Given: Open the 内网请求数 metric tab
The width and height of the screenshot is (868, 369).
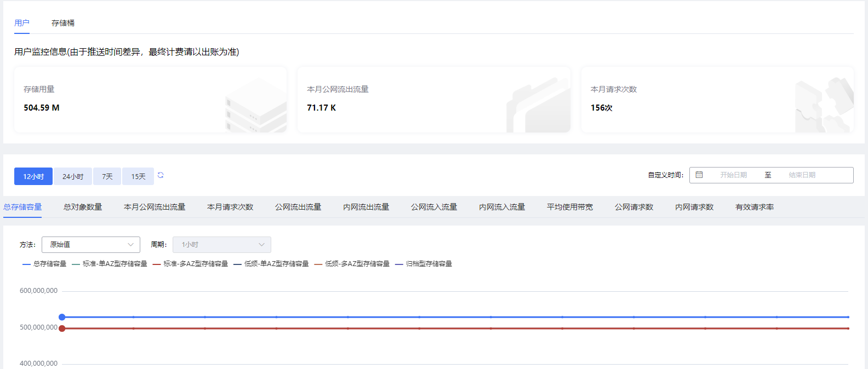Looking at the screenshot, I should click(694, 207).
